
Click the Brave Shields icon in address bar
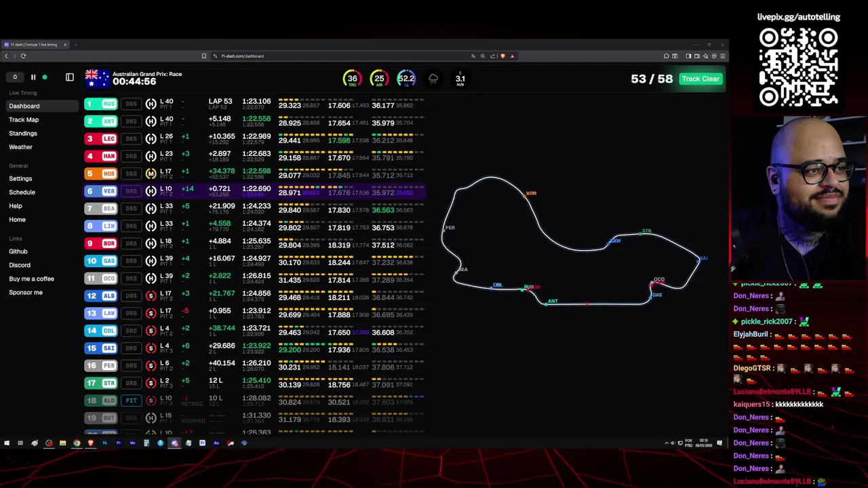pyautogui.click(x=502, y=56)
